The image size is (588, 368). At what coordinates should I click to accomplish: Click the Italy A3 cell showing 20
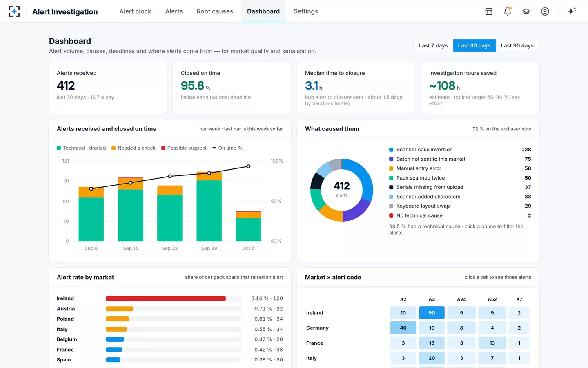coord(432,358)
